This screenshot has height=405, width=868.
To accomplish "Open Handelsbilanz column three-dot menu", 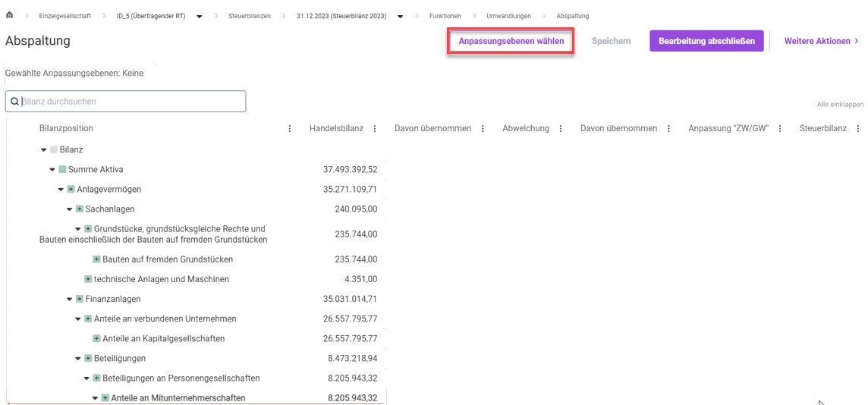I will pyautogui.click(x=375, y=129).
